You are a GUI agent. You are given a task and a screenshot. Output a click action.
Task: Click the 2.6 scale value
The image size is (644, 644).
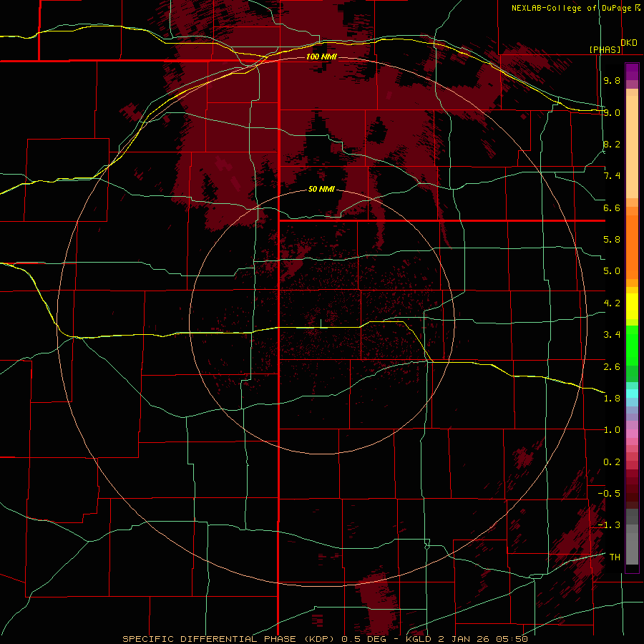tap(612, 367)
